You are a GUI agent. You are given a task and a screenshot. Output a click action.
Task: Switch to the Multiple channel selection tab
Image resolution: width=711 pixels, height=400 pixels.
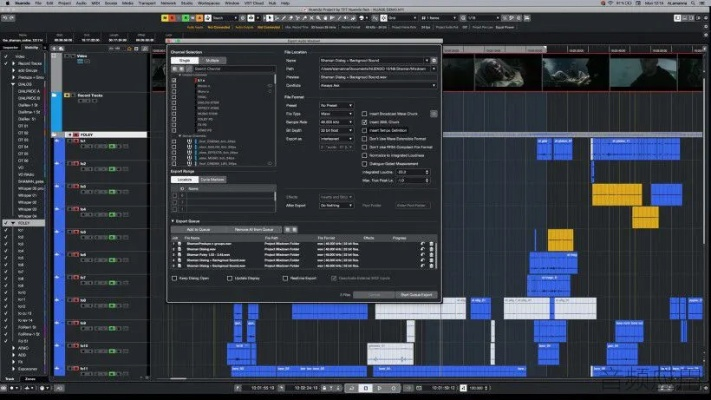(x=215, y=60)
